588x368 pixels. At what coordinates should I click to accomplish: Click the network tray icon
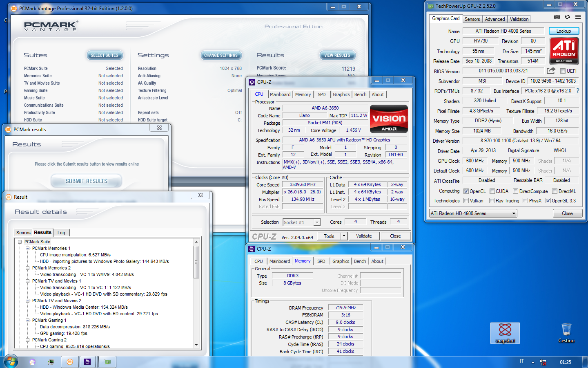point(543,362)
